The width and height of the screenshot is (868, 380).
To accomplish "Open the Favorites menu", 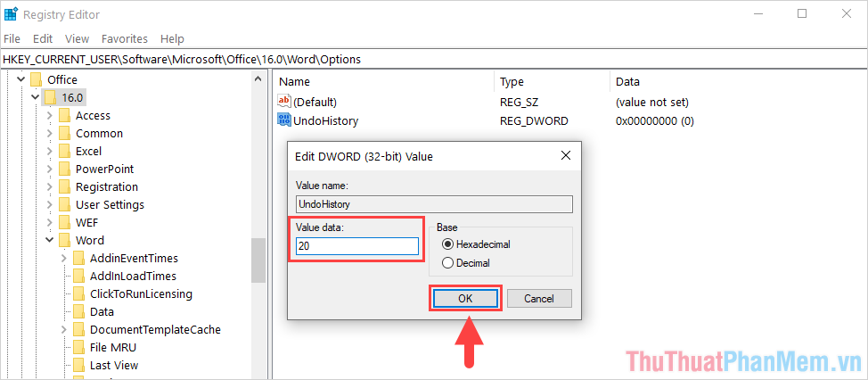I will (x=125, y=38).
